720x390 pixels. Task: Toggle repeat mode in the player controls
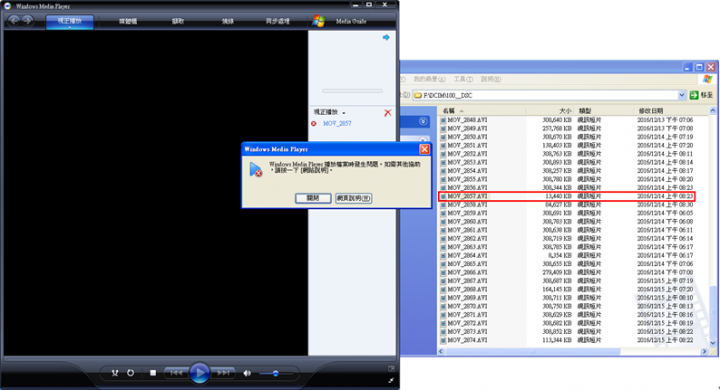pyautogui.click(x=130, y=373)
